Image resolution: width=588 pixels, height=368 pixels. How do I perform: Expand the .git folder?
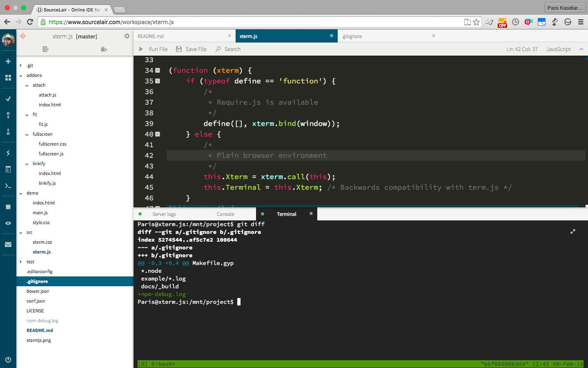21,65
